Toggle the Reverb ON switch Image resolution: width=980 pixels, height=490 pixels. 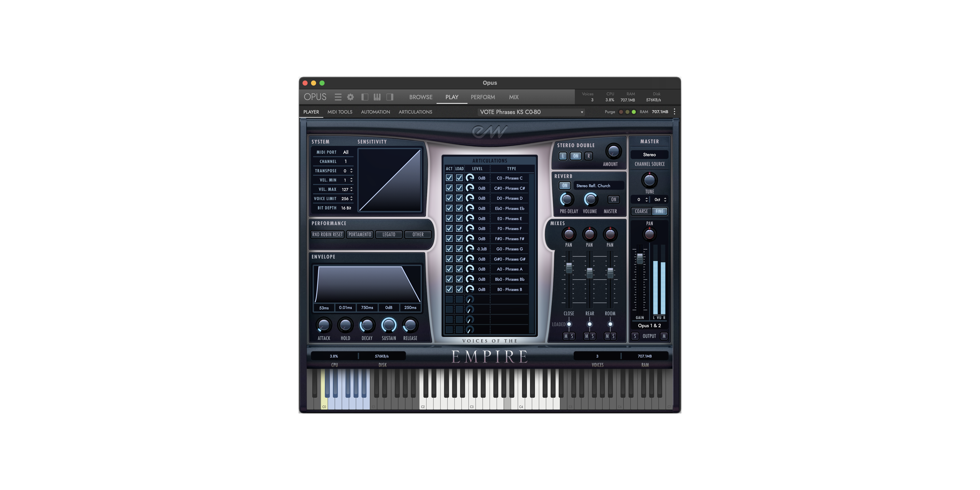coord(565,186)
